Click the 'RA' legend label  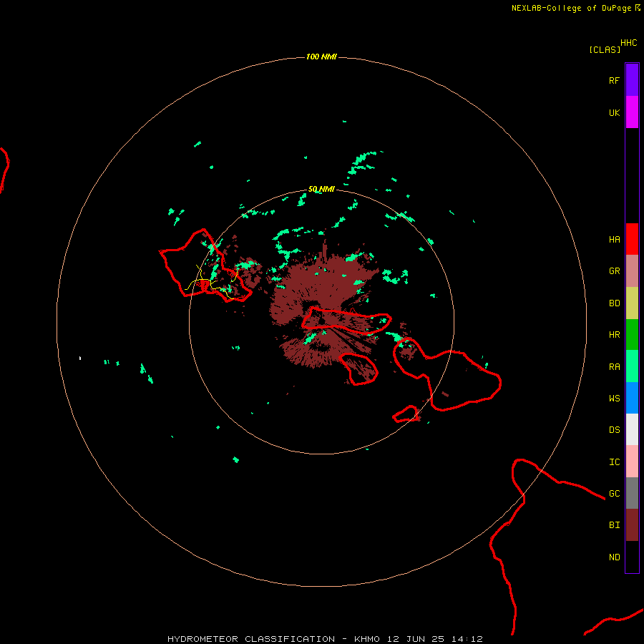pos(614,367)
